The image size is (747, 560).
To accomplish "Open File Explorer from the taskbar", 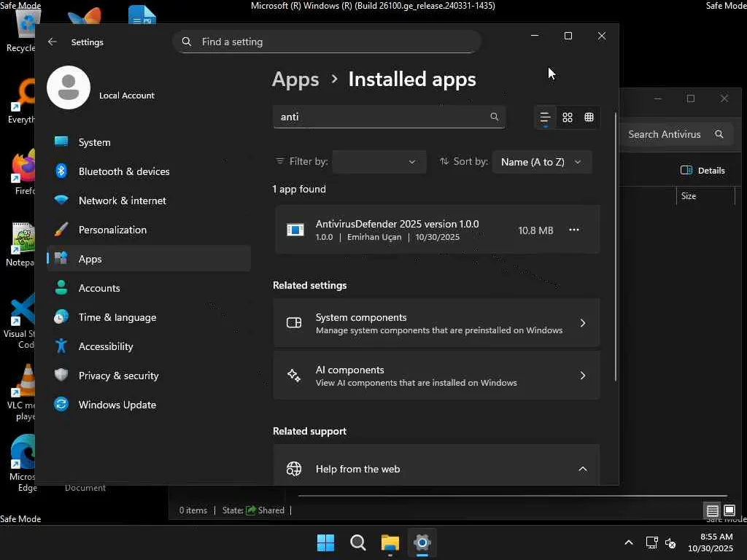I will click(390, 542).
